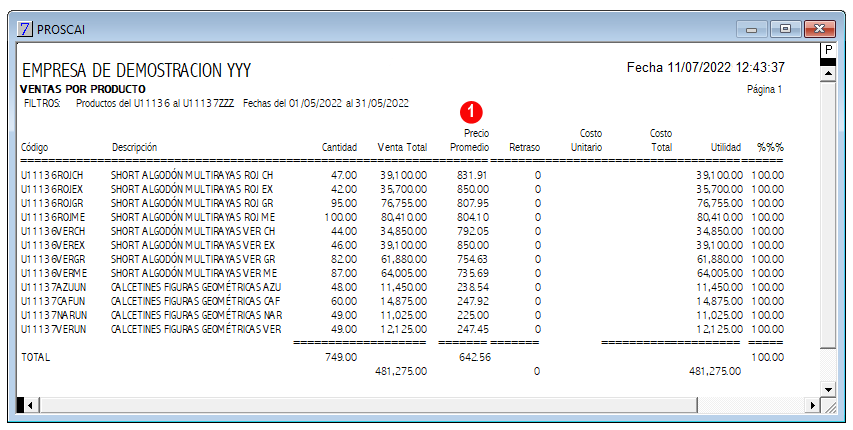Close the PROSCAI window
Image resolution: width=853 pixels, height=430 pixels.
(820, 29)
